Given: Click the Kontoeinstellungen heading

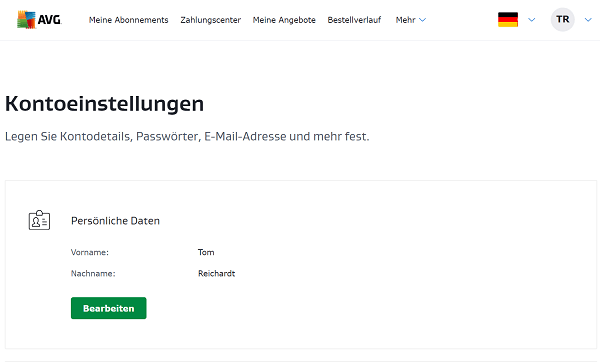Looking at the screenshot, I should 104,104.
